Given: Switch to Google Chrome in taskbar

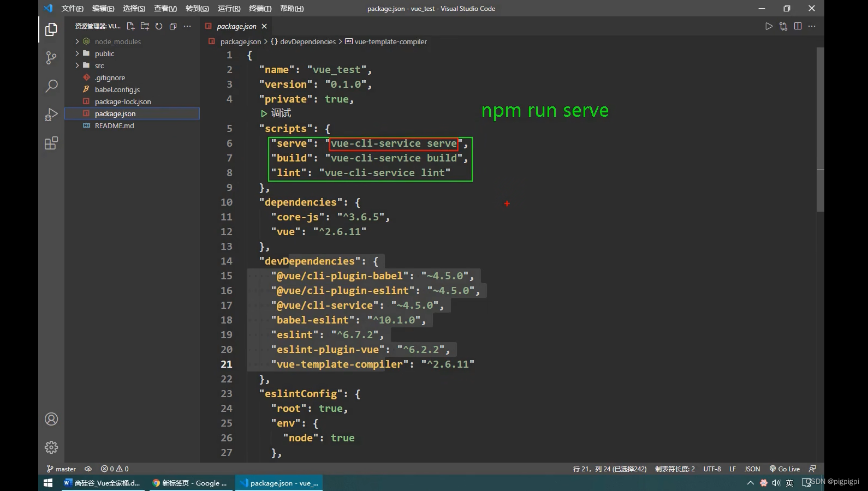Looking at the screenshot, I should pos(190,483).
